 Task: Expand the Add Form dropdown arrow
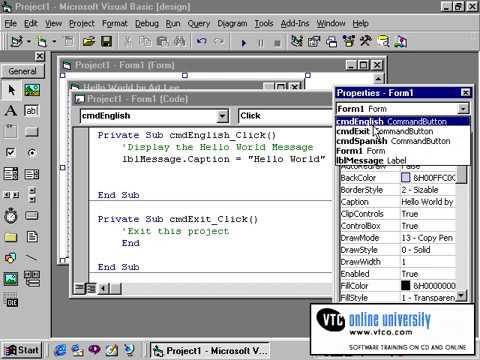[x=54, y=42]
